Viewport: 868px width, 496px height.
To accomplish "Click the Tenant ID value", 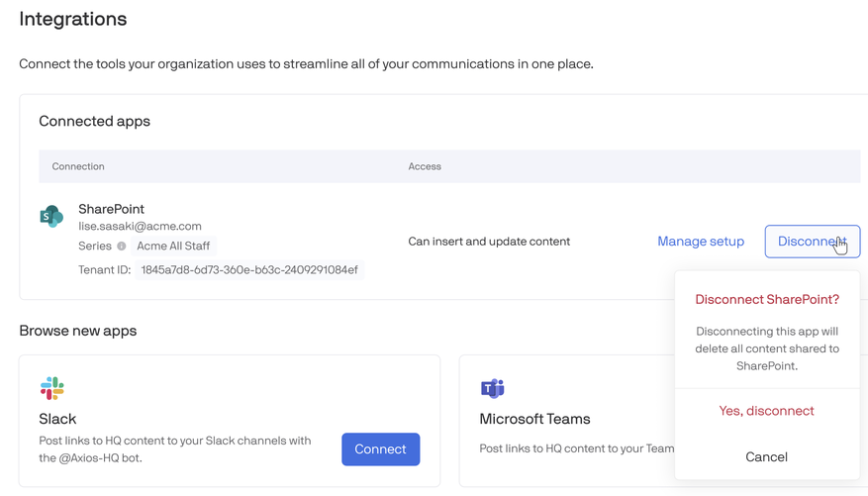I will 249,269.
